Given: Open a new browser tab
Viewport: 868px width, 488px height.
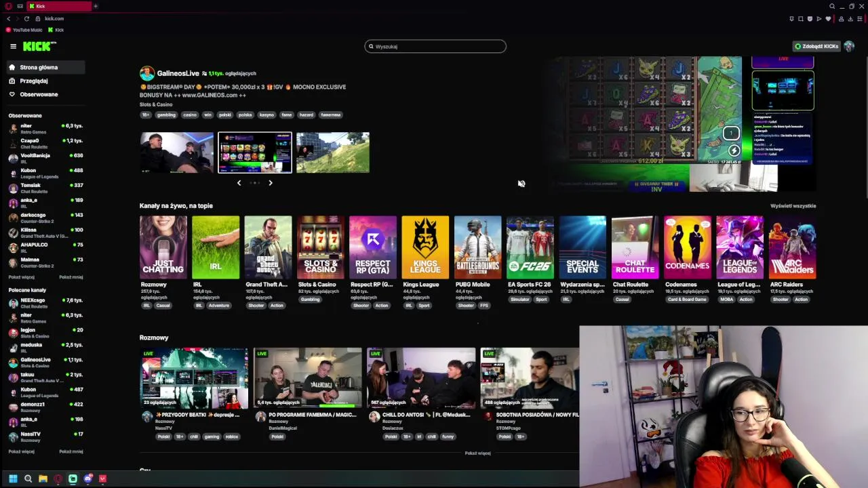Looking at the screenshot, I should 96,6.
